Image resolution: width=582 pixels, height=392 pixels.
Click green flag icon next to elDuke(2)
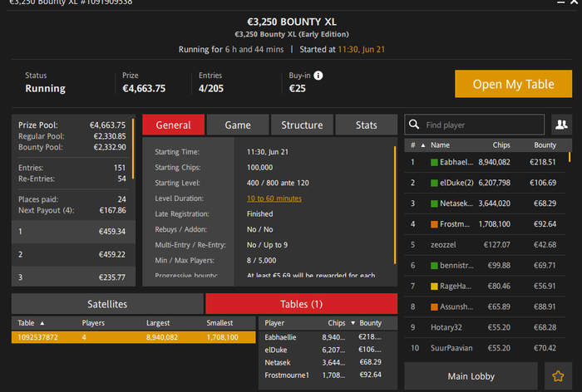[x=434, y=183]
